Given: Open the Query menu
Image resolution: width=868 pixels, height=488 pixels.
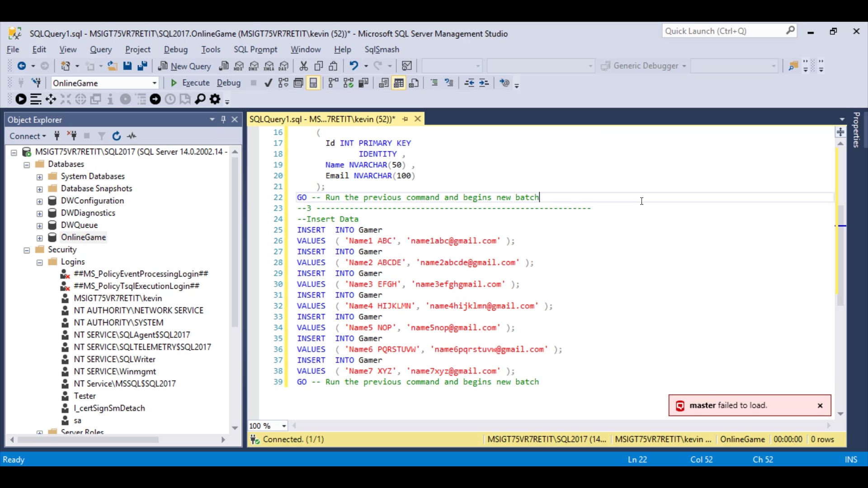Looking at the screenshot, I should (x=101, y=50).
